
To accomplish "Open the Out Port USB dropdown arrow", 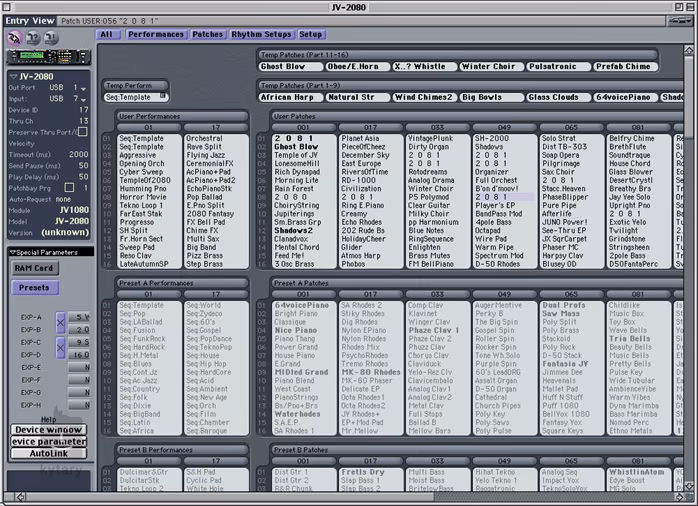I will point(83,89).
